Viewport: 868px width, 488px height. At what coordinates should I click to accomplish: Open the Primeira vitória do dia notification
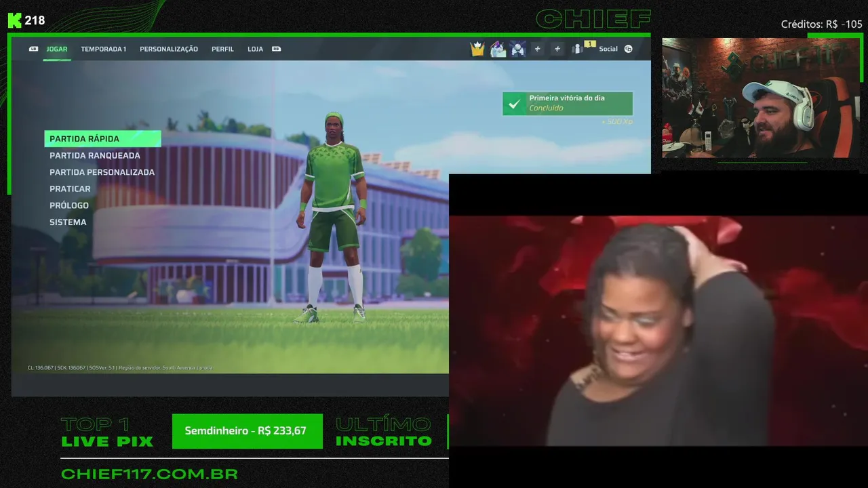tap(568, 104)
